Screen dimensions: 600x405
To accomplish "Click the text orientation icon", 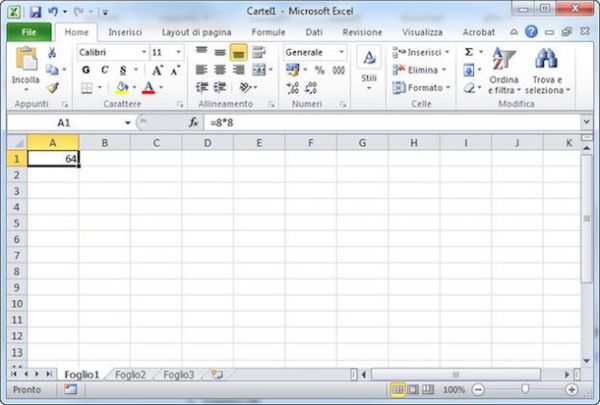I will point(245,88).
